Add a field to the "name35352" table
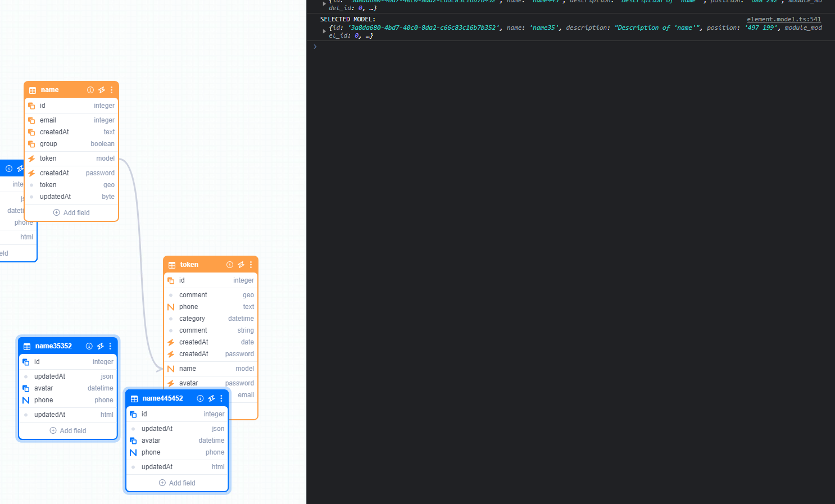 pos(68,431)
